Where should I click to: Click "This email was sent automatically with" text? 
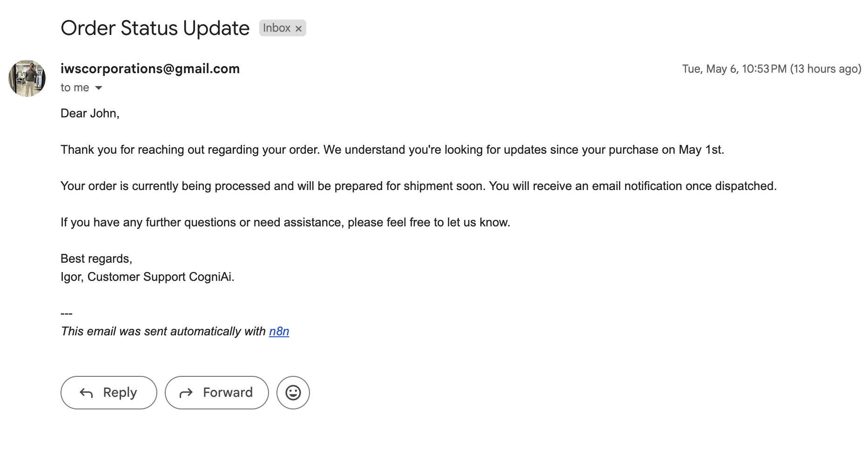(x=163, y=331)
